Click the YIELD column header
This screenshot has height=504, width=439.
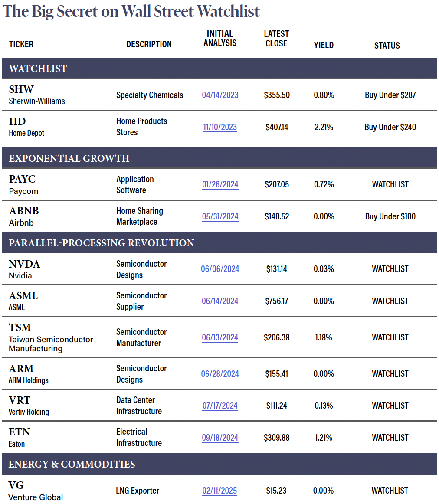(x=324, y=45)
